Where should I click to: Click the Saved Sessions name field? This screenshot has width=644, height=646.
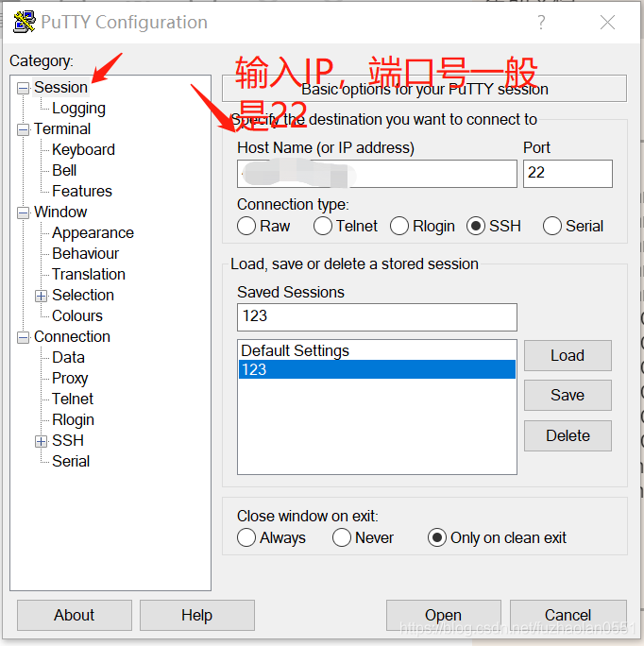coord(377,317)
